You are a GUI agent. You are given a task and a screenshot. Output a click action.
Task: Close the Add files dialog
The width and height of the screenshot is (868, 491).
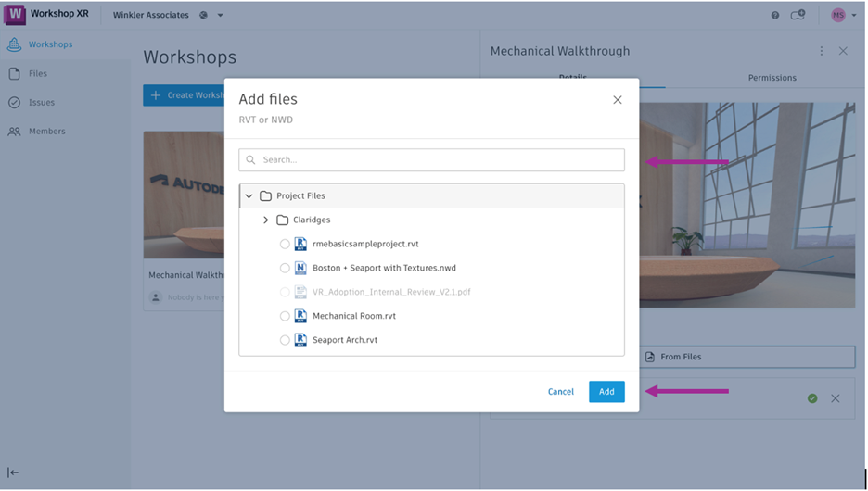[618, 100]
